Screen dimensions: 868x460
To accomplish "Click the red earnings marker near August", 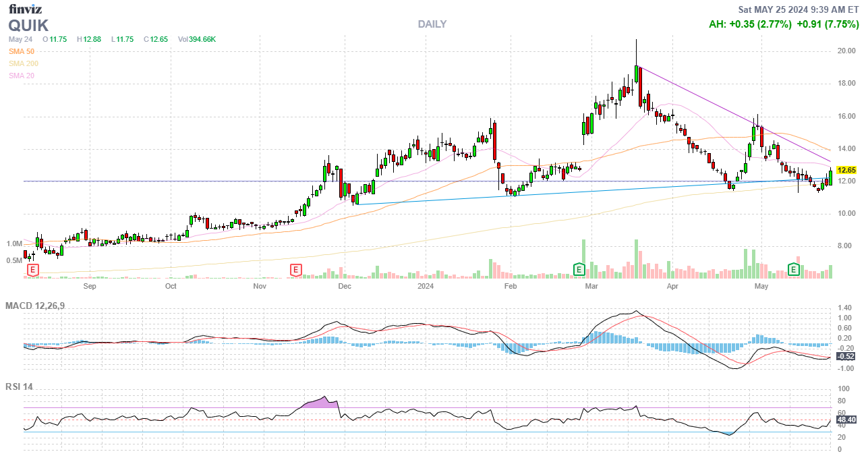I will pos(31,270).
